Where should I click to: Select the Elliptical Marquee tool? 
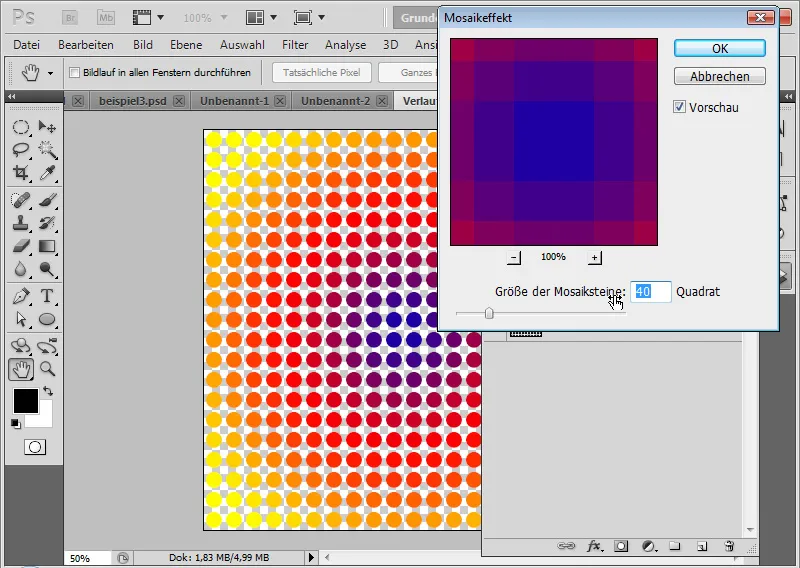[x=20, y=127]
